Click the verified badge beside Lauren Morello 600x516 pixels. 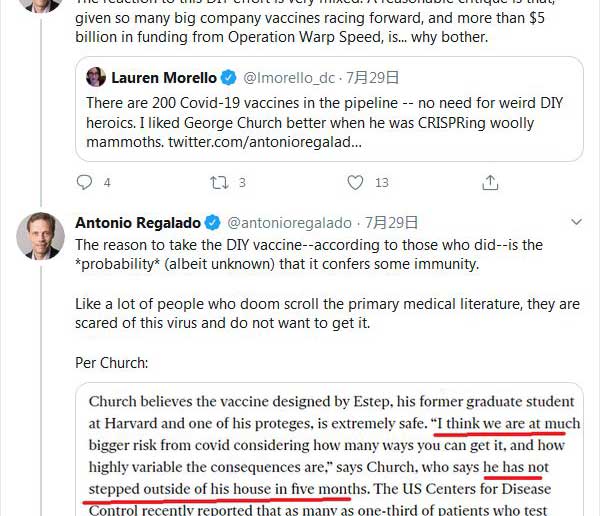pyautogui.click(x=228, y=77)
